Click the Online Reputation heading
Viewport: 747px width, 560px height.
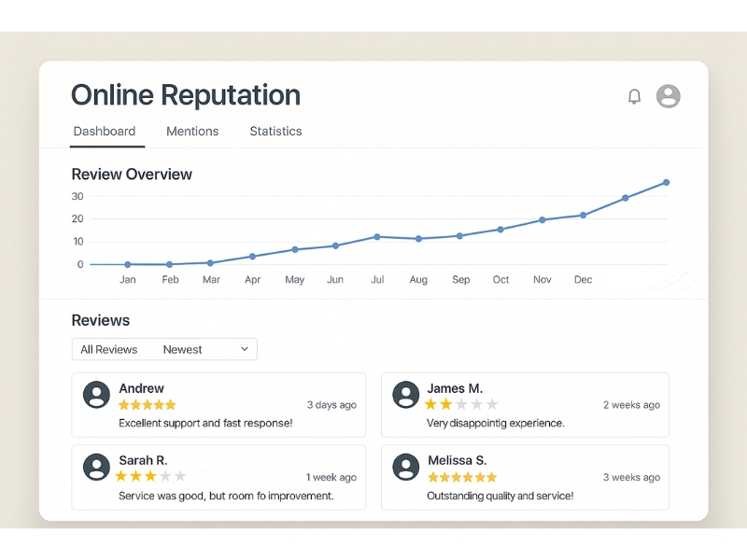(185, 95)
